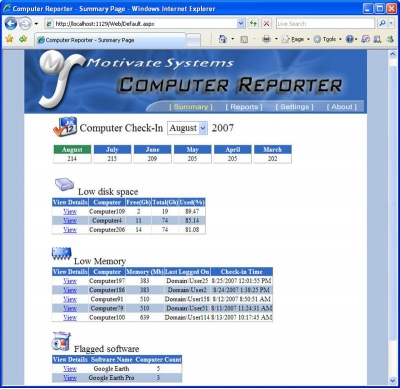Expand the address bar history dropdown
Image resolution: width=400 pixels, height=389 pixels.
point(241,24)
